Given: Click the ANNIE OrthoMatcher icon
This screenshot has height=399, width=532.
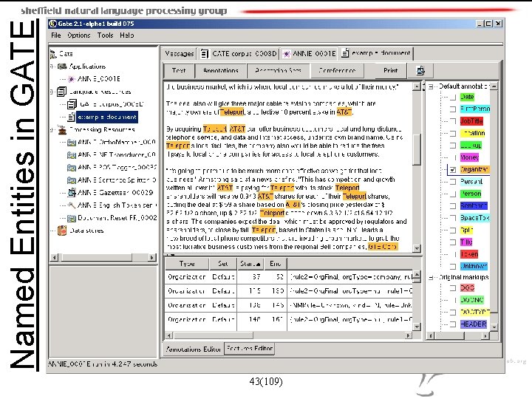Looking at the screenshot, I should pyautogui.click(x=72, y=142).
